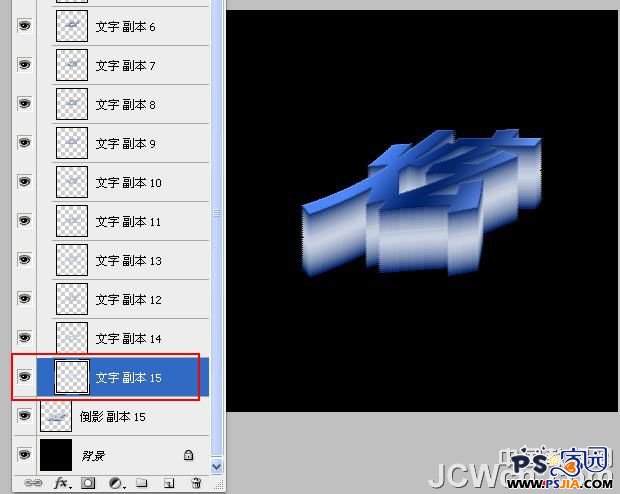620x494 pixels.
Task: Toggle visibility of 文字 副本 10
Action: pos(25,182)
